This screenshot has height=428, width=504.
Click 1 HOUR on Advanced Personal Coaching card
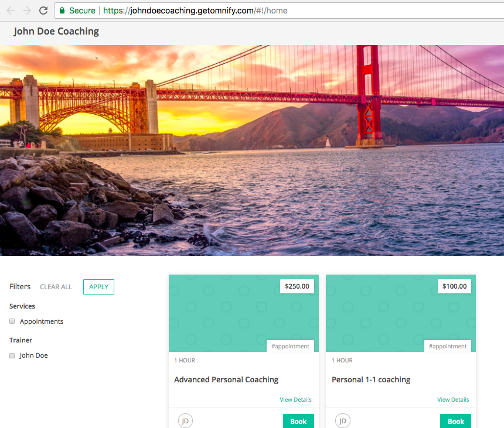[185, 360]
